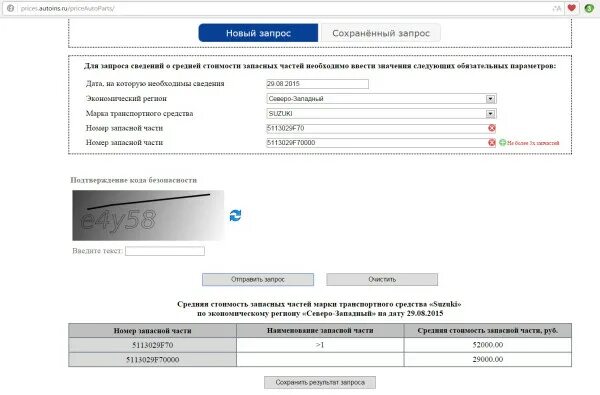Screen dimensions: 600x395
Task: Click header Наименование запасной части
Action: (320, 330)
